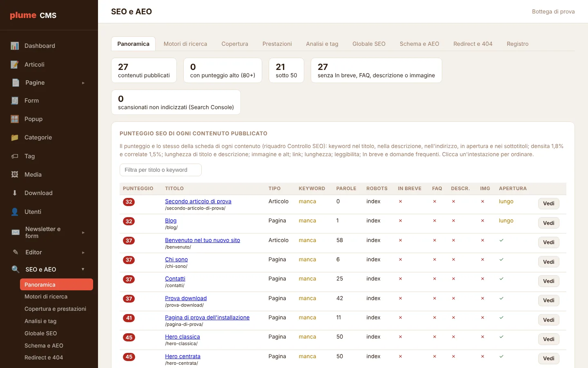Viewport: 588px width, 368px height.
Task: Open the Hero centrata link
Action: [x=183, y=356]
